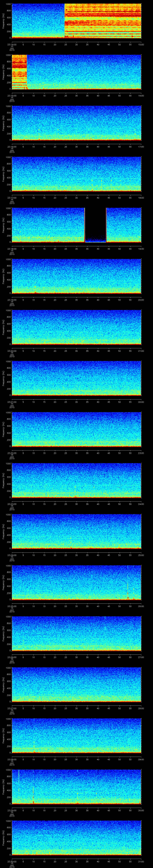
Task: Click the 23:26:00 start time label
Action: click(x=12, y=657)
